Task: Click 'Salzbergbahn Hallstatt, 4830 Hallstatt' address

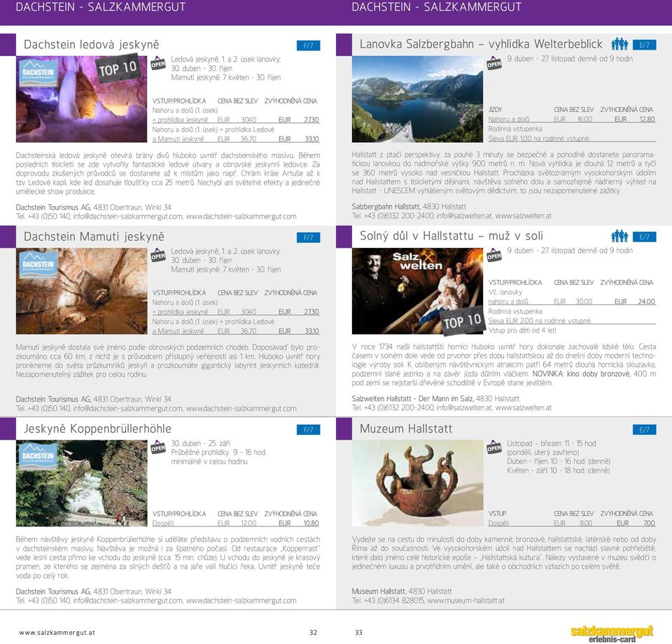Action: click(409, 206)
